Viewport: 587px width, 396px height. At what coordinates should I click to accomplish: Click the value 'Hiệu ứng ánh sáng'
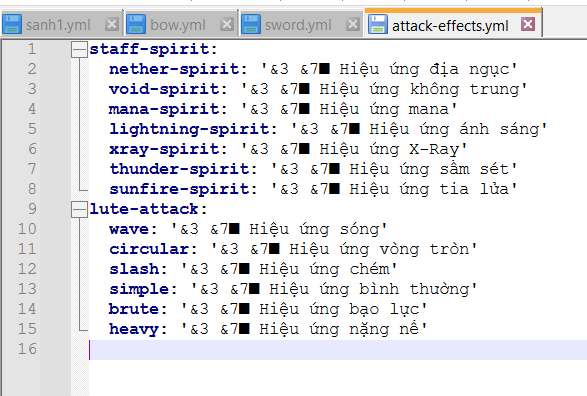click(x=454, y=130)
